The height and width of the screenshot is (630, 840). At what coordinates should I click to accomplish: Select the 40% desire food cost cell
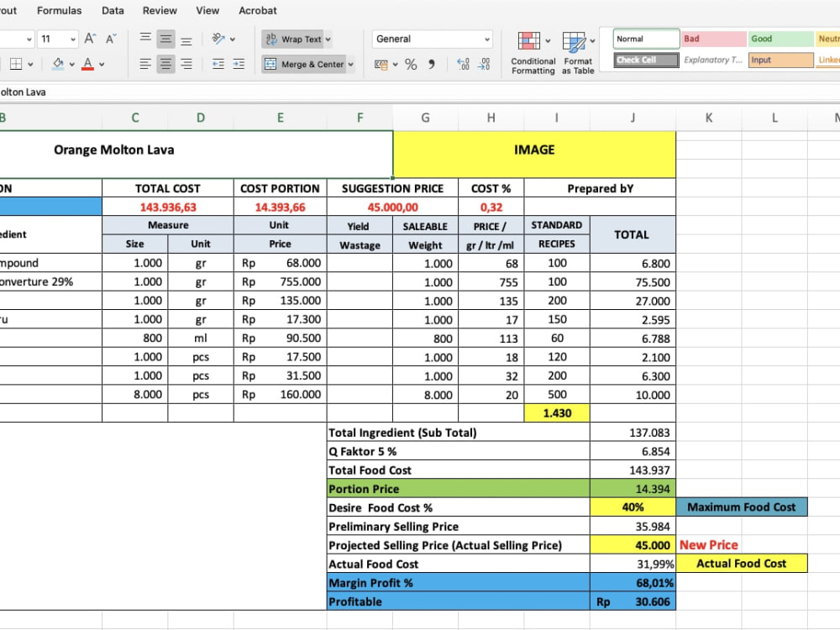pos(633,507)
